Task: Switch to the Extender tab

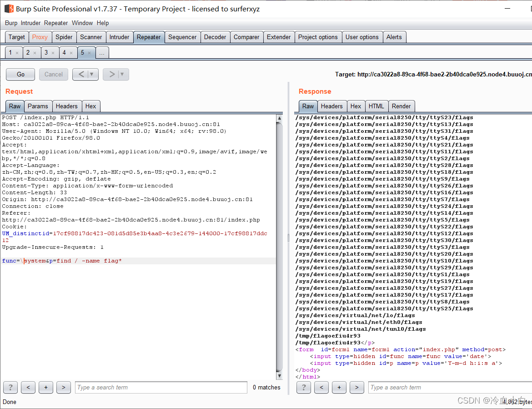Action: click(279, 37)
